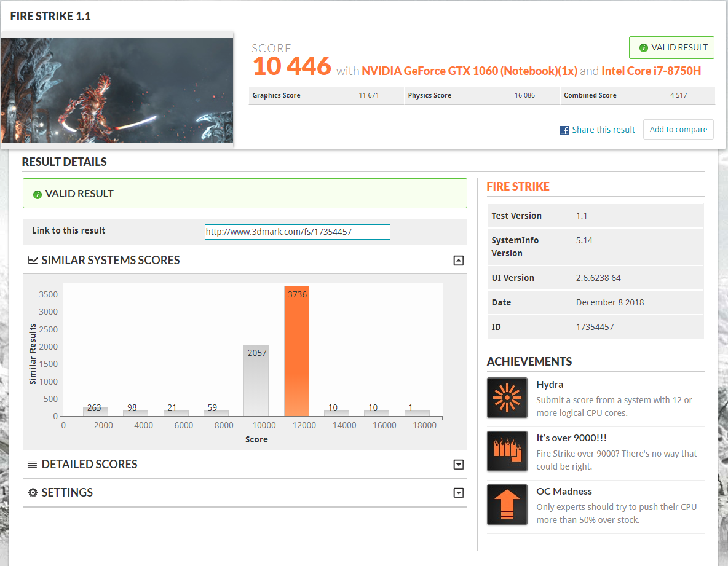Click the Score axis label under chart
Image resolution: width=728 pixels, height=566 pixels.
pyautogui.click(x=256, y=439)
